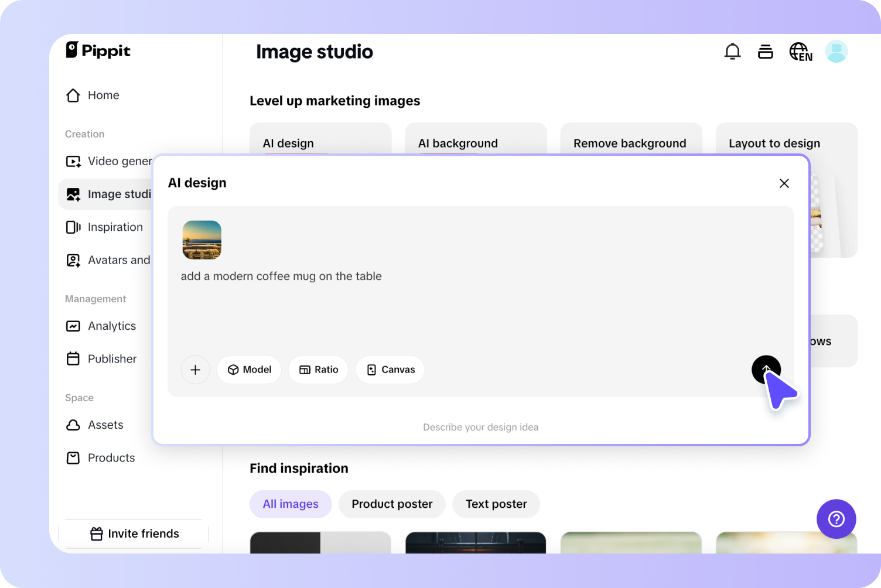Open the Inspiration section
This screenshot has width=881, height=588.
[x=115, y=227]
